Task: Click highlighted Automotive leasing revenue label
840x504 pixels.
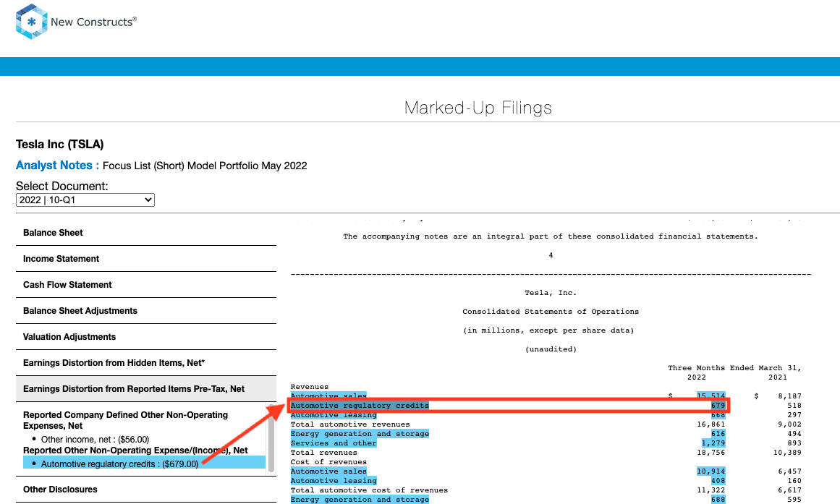Action: pos(334,415)
